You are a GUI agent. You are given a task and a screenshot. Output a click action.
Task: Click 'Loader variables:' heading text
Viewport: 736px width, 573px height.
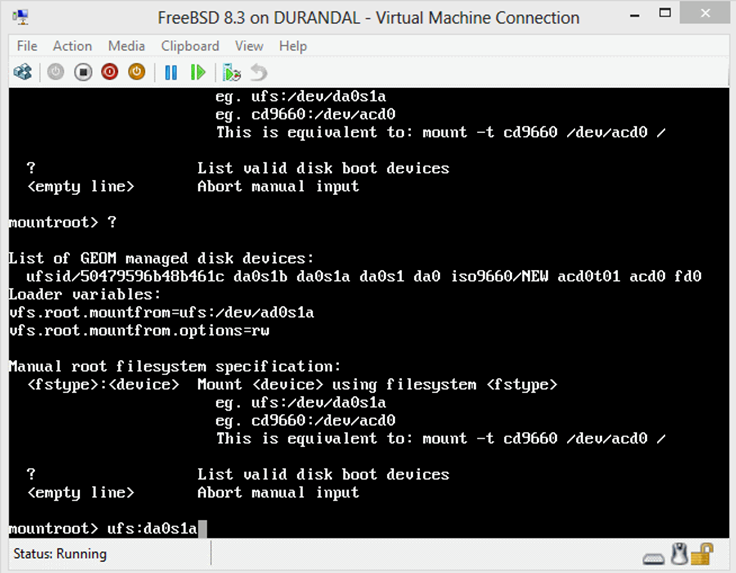(x=84, y=295)
